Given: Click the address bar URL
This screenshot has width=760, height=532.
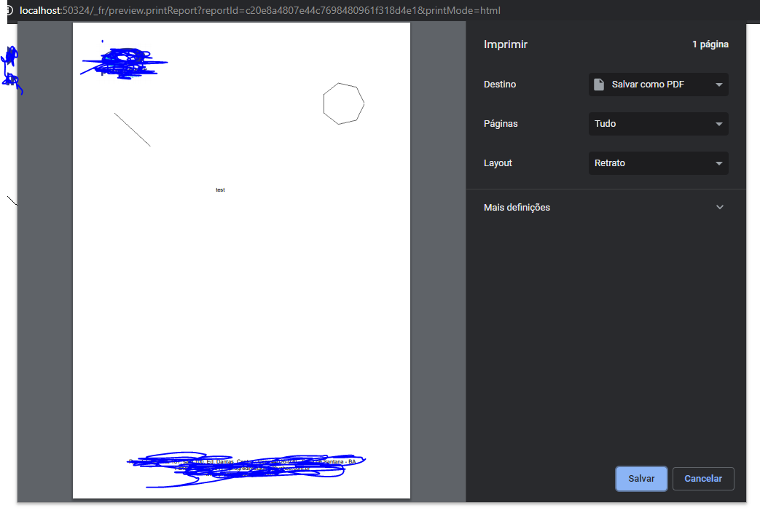Looking at the screenshot, I should click(260, 10).
